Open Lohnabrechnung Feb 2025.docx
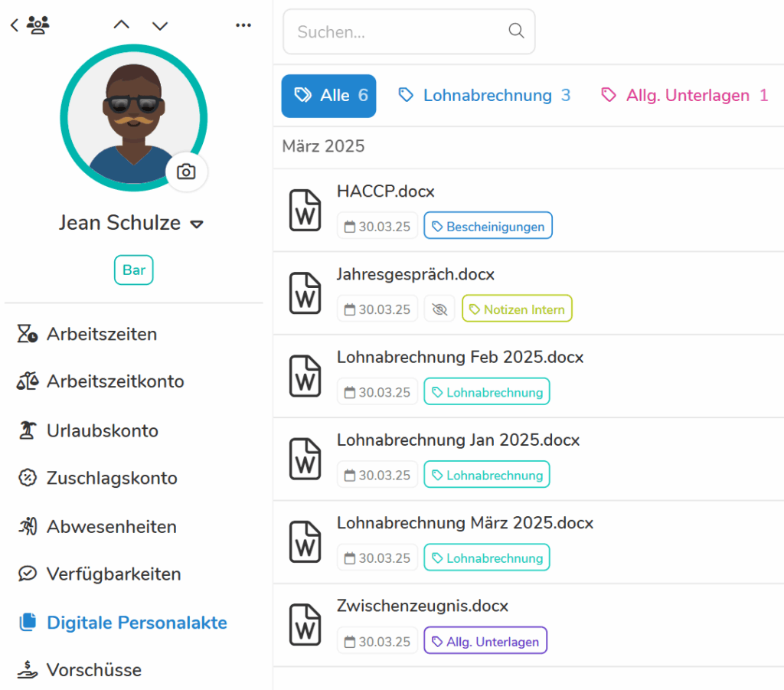 click(460, 358)
